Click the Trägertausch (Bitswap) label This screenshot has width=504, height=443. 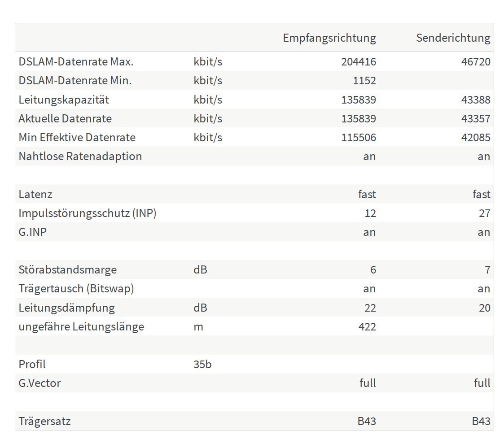point(76,289)
